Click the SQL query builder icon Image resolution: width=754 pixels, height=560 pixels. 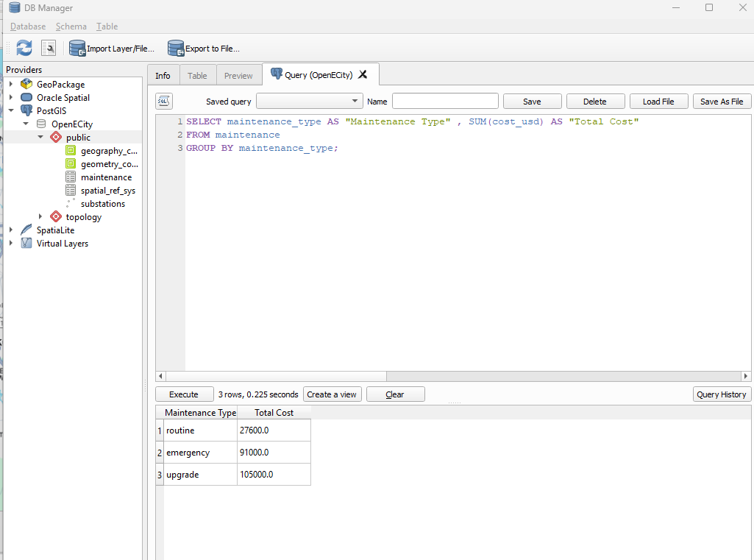(164, 102)
